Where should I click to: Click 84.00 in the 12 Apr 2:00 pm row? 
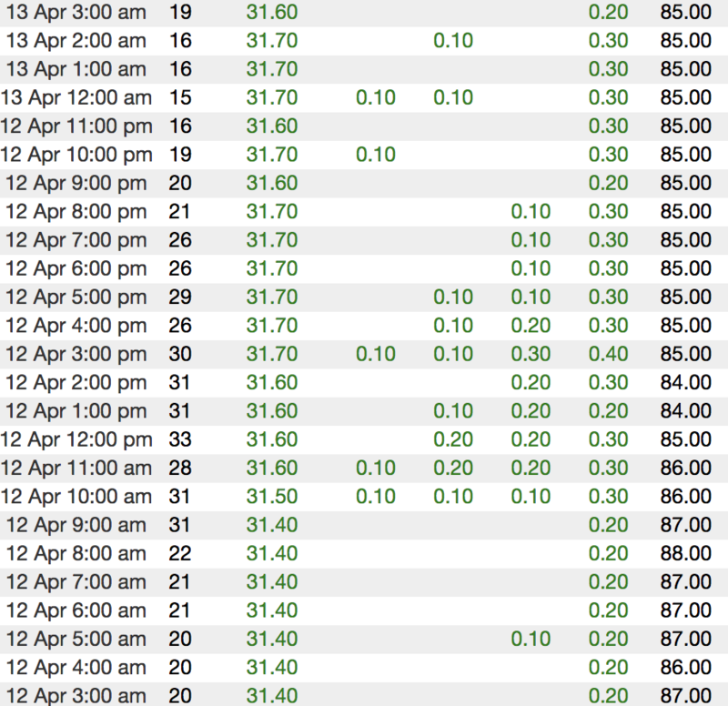pos(685,383)
